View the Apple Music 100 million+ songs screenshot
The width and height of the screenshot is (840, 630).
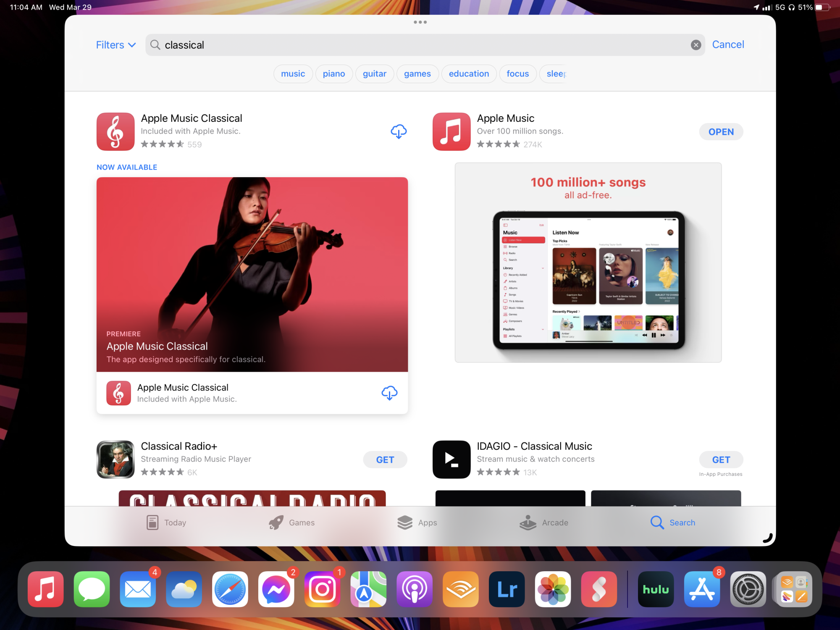click(588, 262)
